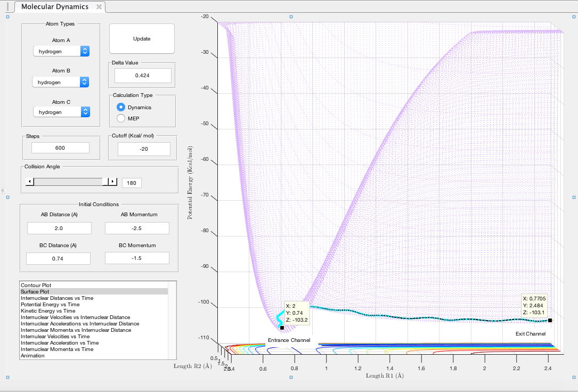Select Internuclear Acceleration vs Time
The image size is (578, 392).
94,342
